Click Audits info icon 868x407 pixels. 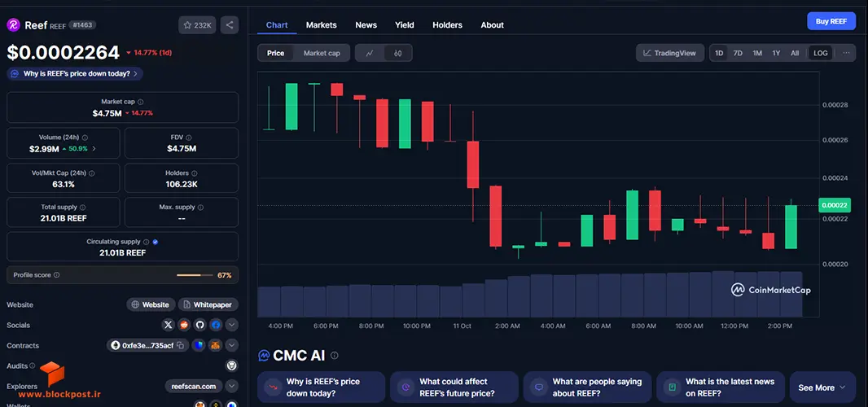(x=32, y=365)
